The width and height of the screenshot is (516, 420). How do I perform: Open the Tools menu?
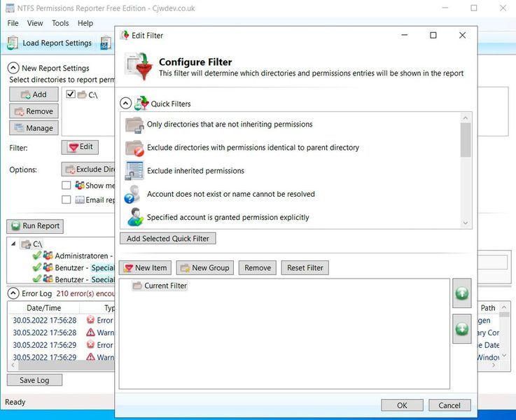tap(60, 23)
